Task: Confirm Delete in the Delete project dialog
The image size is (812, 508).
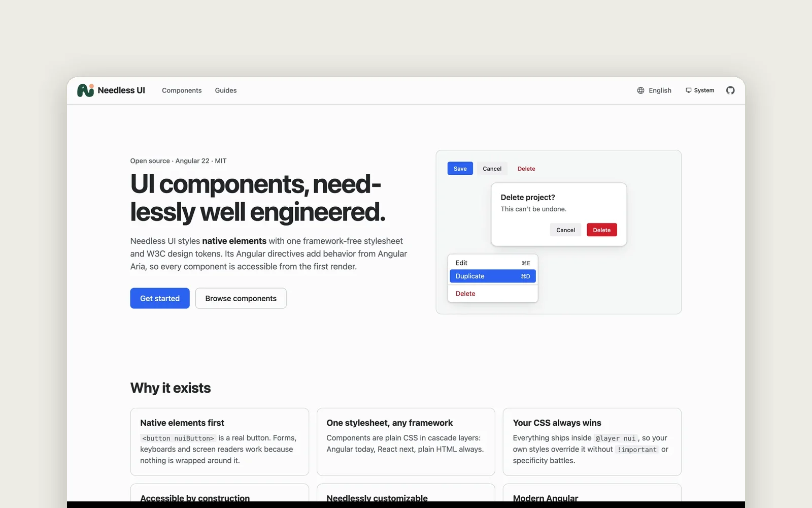Action: pyautogui.click(x=602, y=230)
